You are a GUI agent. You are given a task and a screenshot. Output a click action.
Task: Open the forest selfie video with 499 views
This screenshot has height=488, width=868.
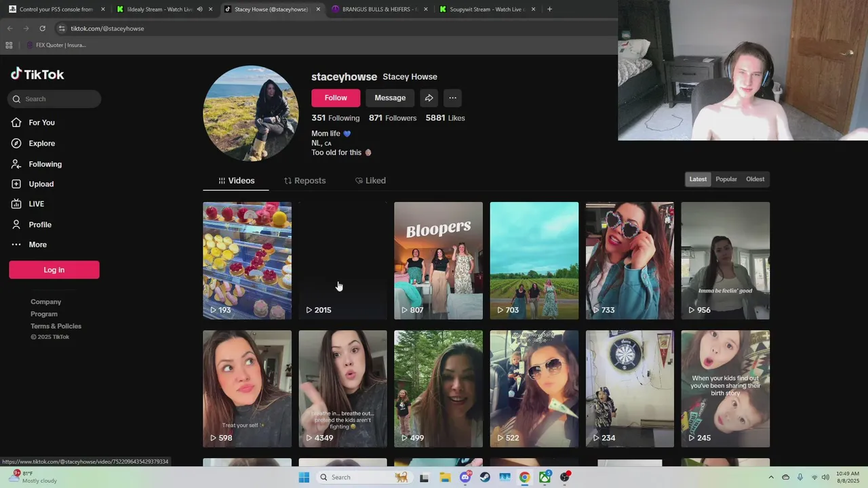(x=438, y=388)
